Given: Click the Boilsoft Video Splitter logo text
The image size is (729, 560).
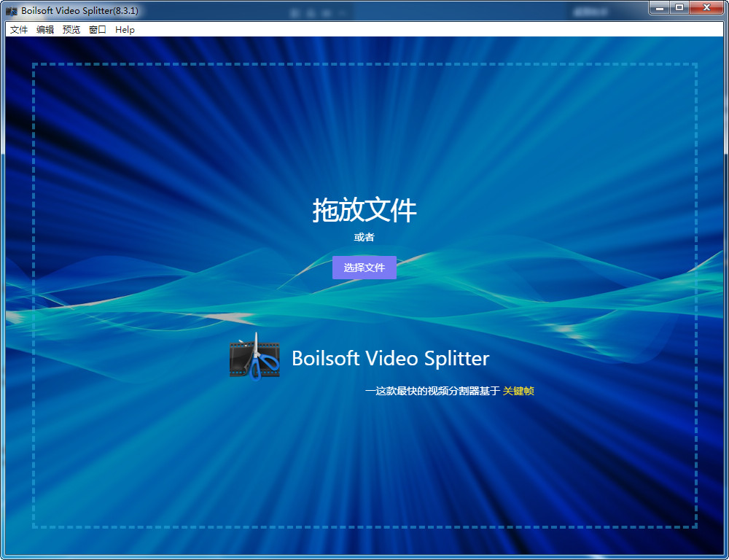Looking at the screenshot, I should point(391,359).
